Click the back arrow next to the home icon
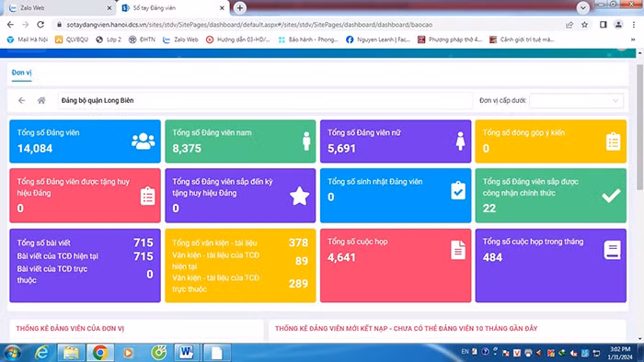Image resolution: width=644 pixels, height=362 pixels. [22, 100]
